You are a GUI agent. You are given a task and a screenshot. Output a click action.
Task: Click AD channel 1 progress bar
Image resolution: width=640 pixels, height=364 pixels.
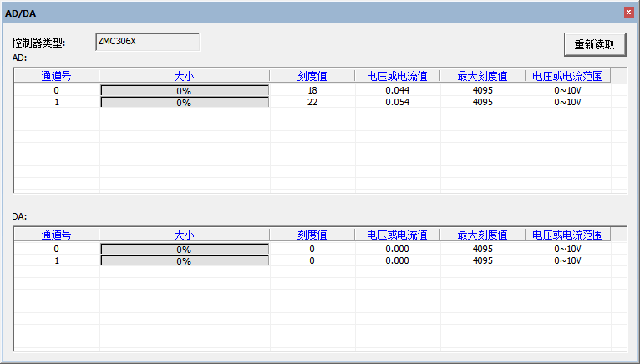185,102
